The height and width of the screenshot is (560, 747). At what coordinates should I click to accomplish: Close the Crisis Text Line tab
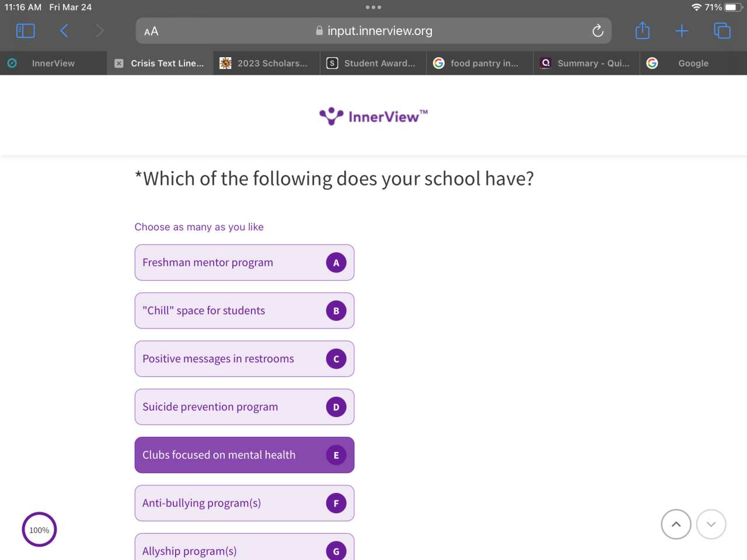pos(119,63)
